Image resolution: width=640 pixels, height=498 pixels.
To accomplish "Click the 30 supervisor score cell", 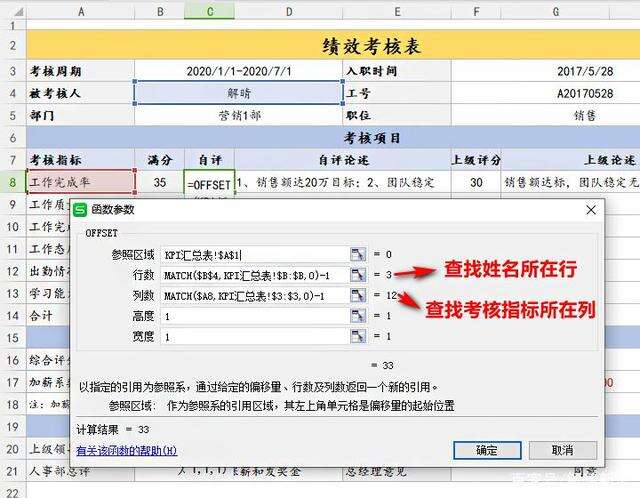I will (476, 182).
